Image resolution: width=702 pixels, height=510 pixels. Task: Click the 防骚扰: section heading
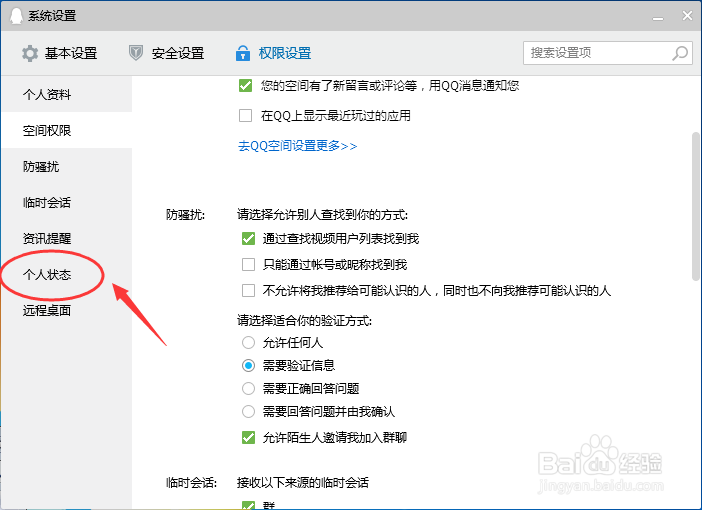pos(185,215)
